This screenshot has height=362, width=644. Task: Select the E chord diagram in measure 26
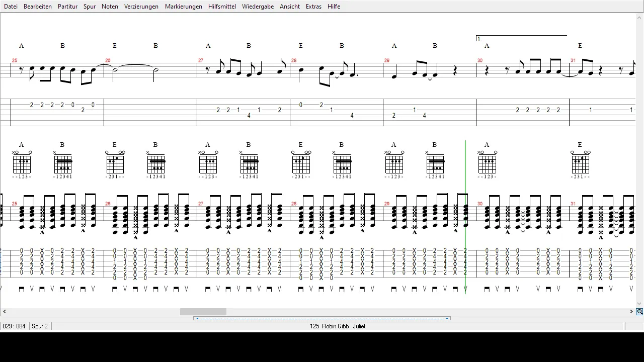tap(115, 164)
